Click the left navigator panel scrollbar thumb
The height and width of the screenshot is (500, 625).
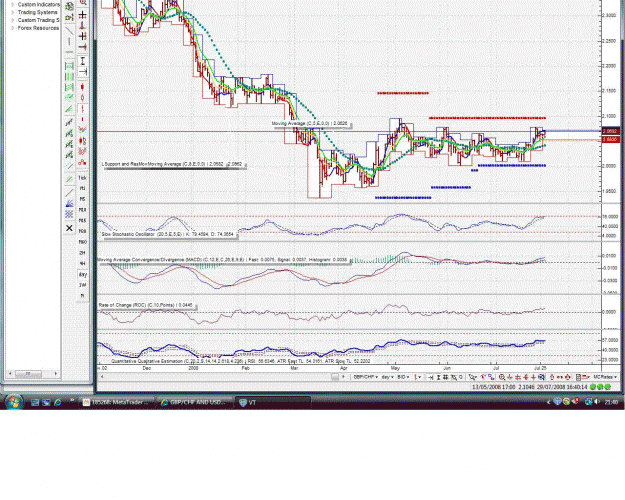click(x=28, y=374)
